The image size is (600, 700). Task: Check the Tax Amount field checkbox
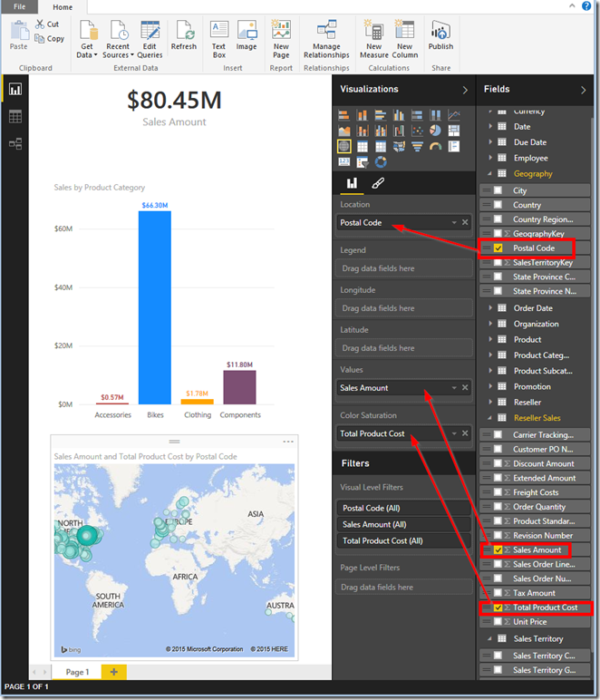tap(498, 593)
